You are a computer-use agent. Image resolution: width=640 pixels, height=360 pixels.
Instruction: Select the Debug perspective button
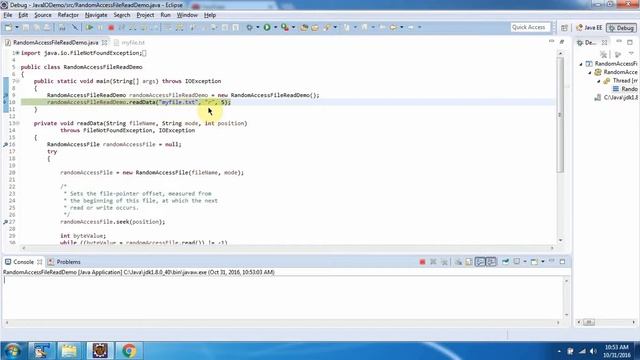(621, 28)
